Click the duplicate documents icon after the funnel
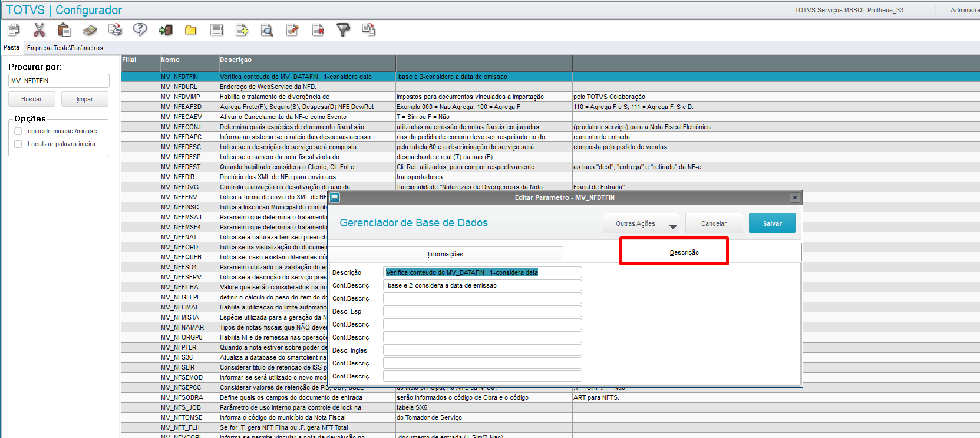Image resolution: width=980 pixels, height=438 pixels. 369,29
